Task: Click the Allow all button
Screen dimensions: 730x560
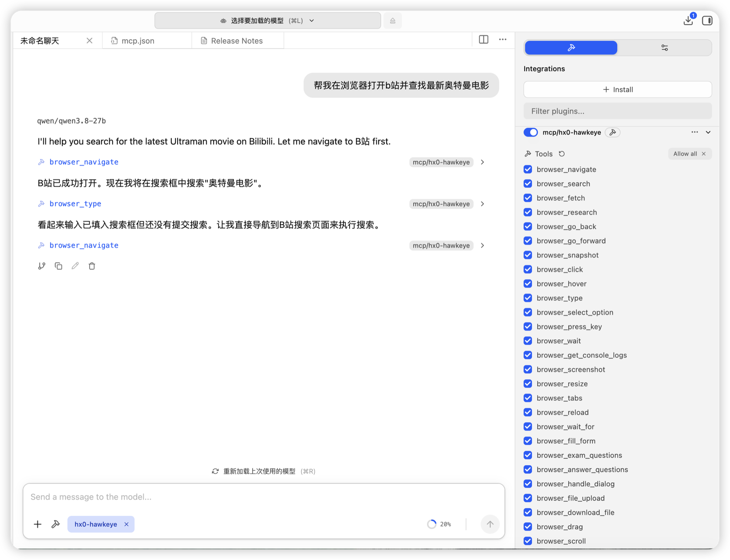Action: [689, 154]
